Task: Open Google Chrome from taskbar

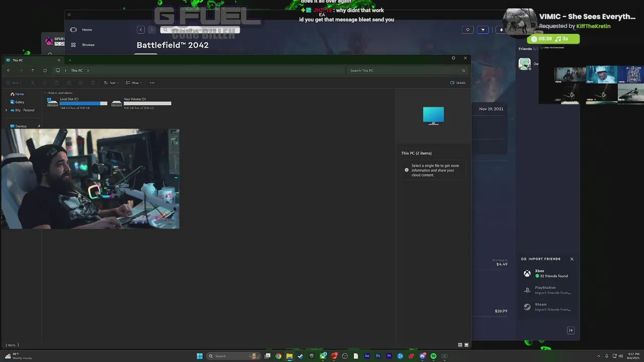Action: click(x=278, y=356)
